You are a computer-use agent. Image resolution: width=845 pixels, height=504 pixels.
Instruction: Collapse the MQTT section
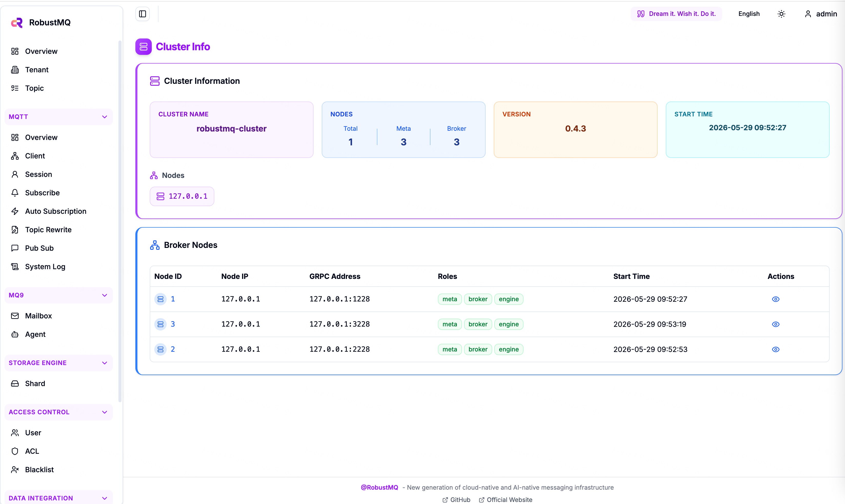tap(58, 117)
